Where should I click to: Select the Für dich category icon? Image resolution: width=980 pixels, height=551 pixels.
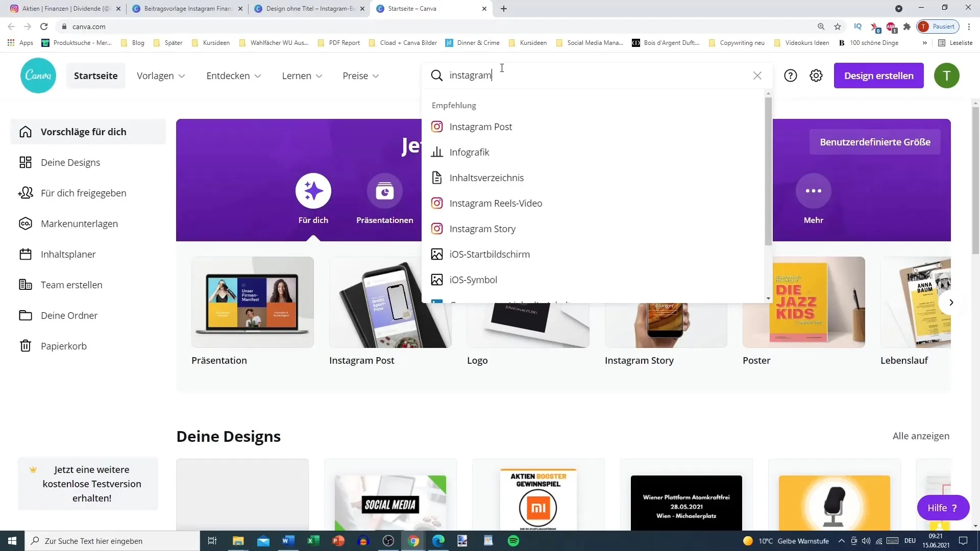point(313,191)
